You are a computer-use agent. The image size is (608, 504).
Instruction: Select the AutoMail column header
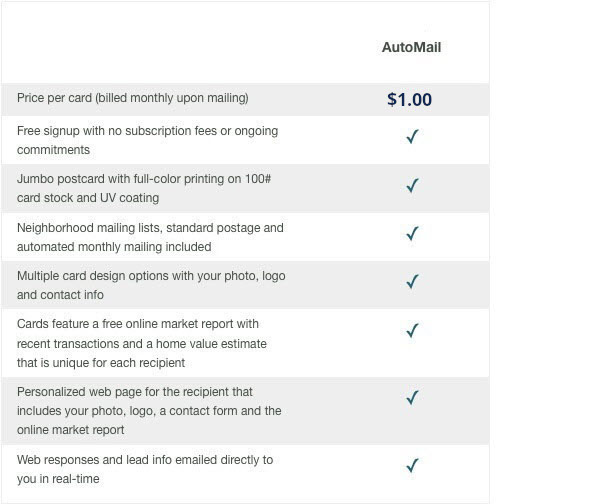tap(411, 47)
